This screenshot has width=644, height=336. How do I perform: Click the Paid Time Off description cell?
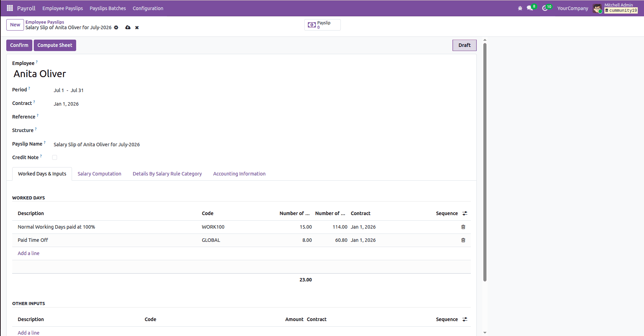(x=33, y=240)
